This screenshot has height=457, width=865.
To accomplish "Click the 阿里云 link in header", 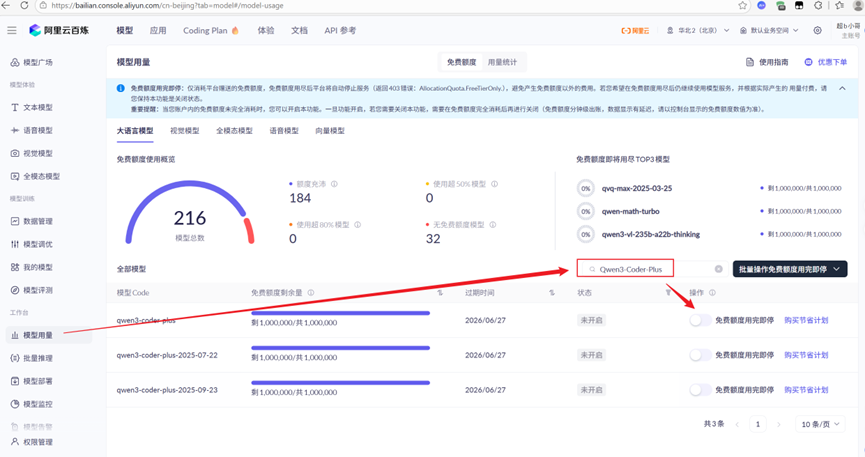I will (636, 30).
